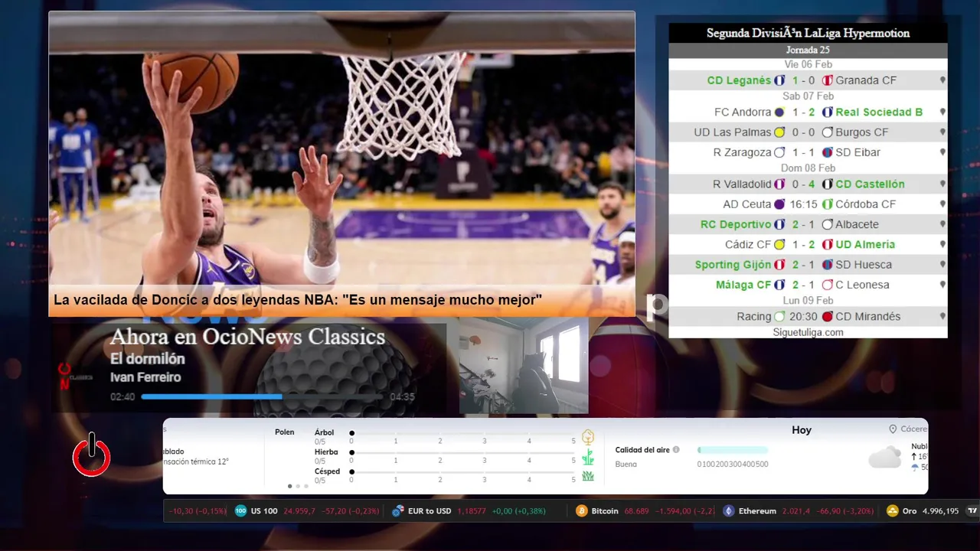Viewport: 980px width, 551px height.
Task: Click the air quality indicator bar
Action: 733,450
